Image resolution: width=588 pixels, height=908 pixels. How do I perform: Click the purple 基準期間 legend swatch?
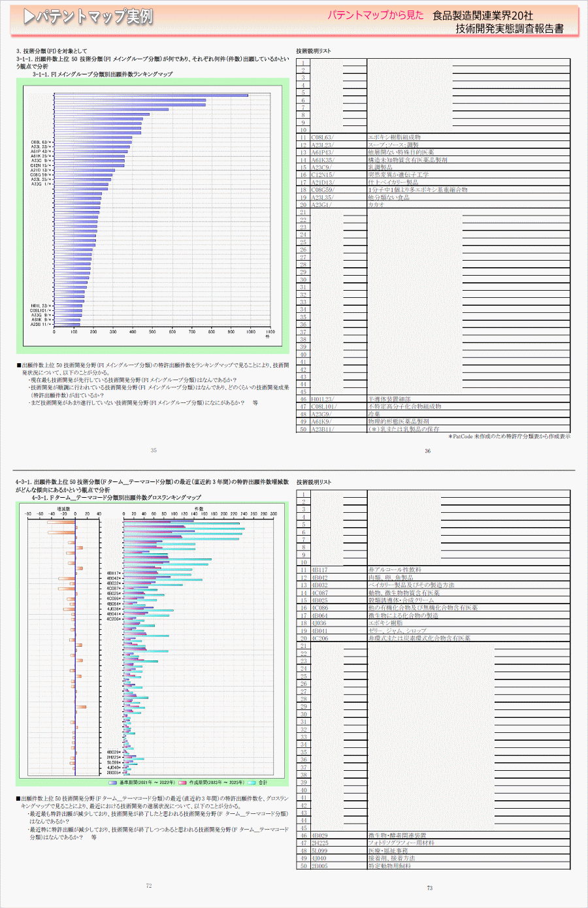(x=113, y=782)
